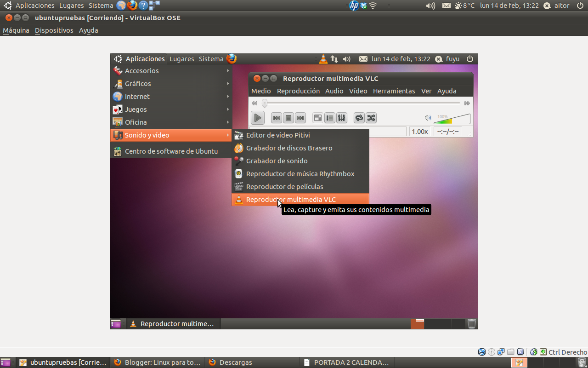
Task: Open the Herramientas menu in VLC
Action: point(394,91)
